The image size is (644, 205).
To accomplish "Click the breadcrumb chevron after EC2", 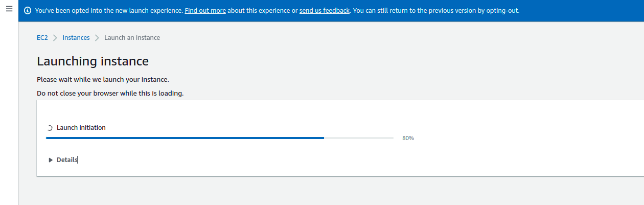I will coord(55,38).
